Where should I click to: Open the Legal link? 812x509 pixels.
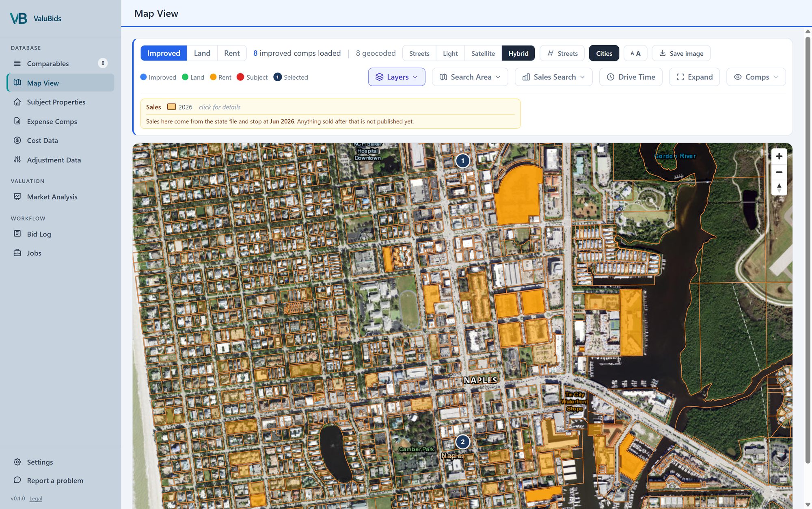click(x=36, y=498)
